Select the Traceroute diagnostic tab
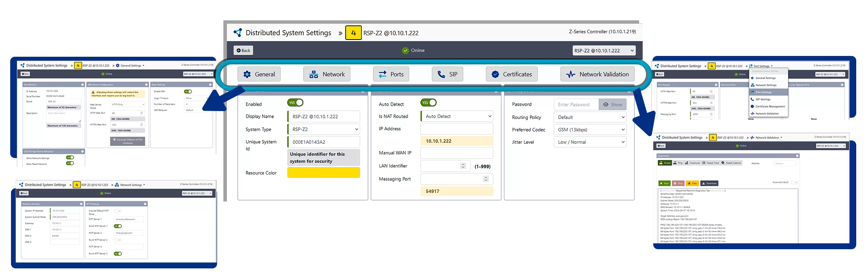 click(692, 163)
